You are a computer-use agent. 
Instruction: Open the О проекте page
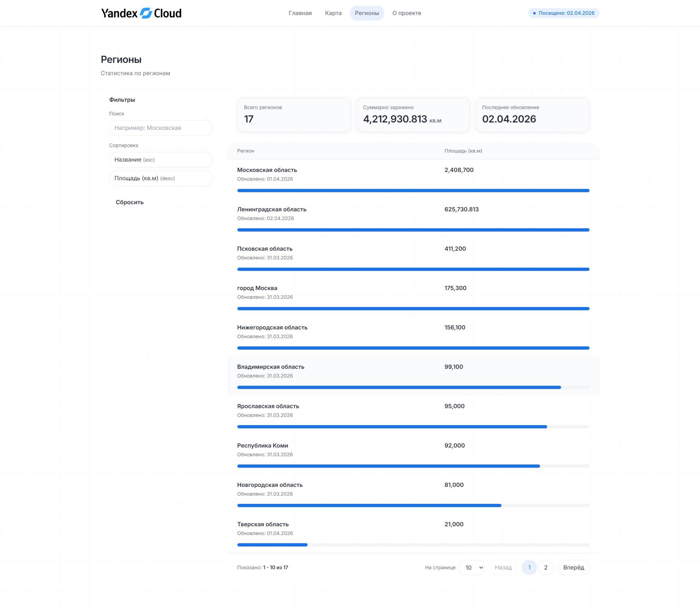click(x=406, y=13)
